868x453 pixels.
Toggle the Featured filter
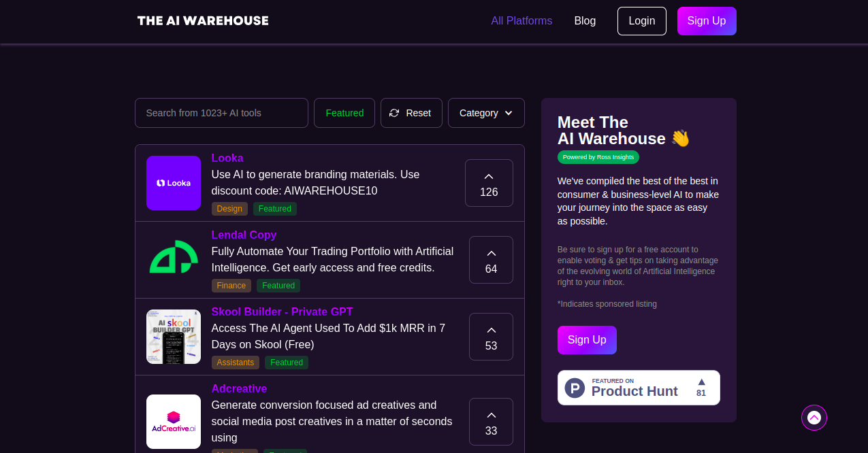tap(344, 113)
